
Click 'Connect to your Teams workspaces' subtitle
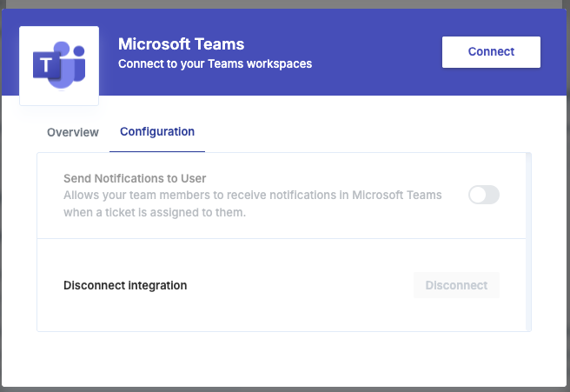tap(215, 64)
